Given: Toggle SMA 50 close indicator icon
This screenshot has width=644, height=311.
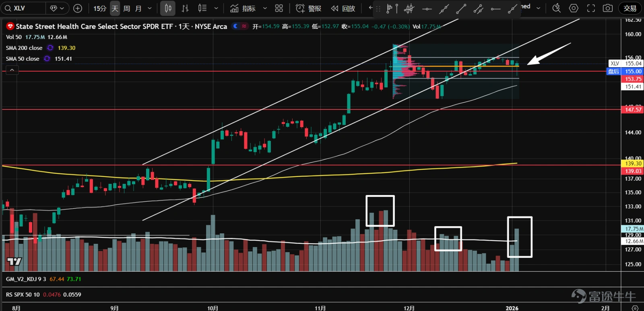Looking at the screenshot, I should [47, 59].
